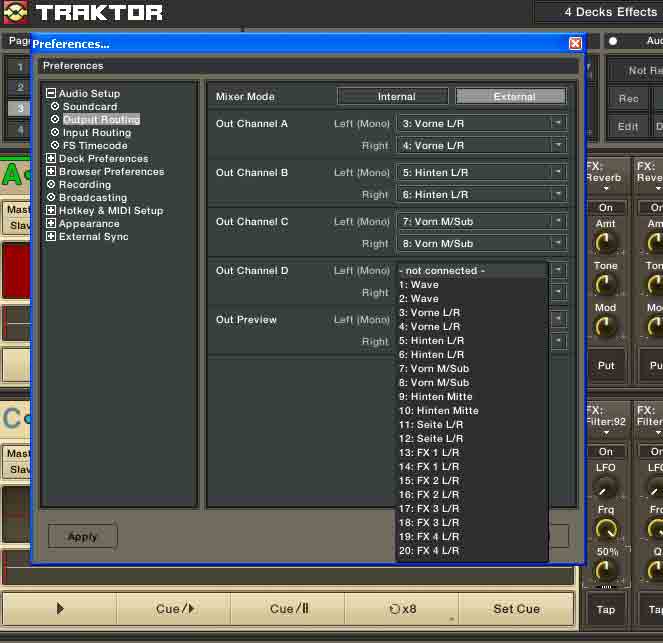Open Out Channel C Left dropdown
663x643 pixels.
[x=482, y=222]
